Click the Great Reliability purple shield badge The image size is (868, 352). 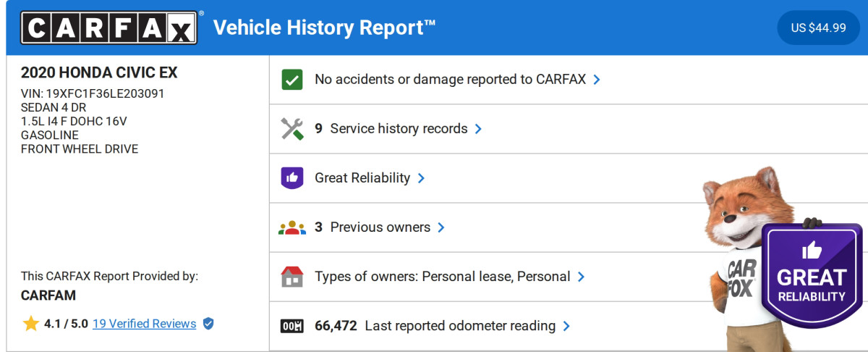[812, 275]
